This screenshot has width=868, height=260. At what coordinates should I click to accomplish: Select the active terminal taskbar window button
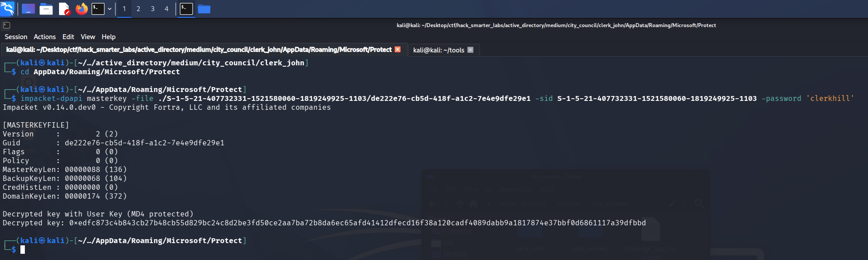click(186, 9)
